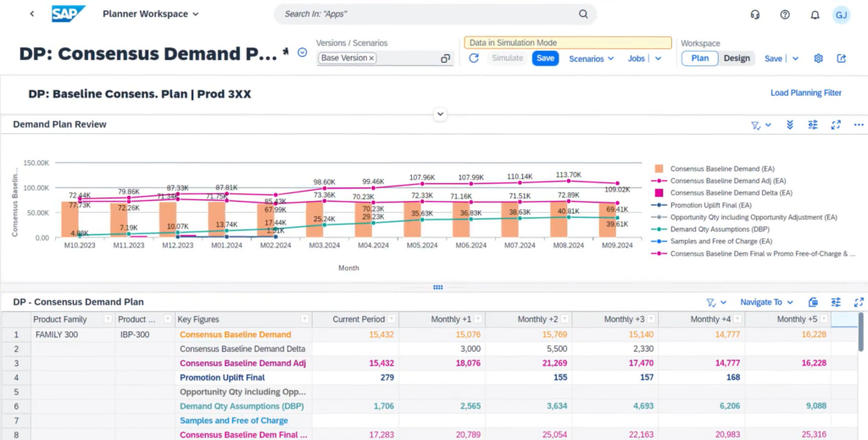Expand arrow next to Jobs
This screenshot has width=868, height=440.
[658, 58]
